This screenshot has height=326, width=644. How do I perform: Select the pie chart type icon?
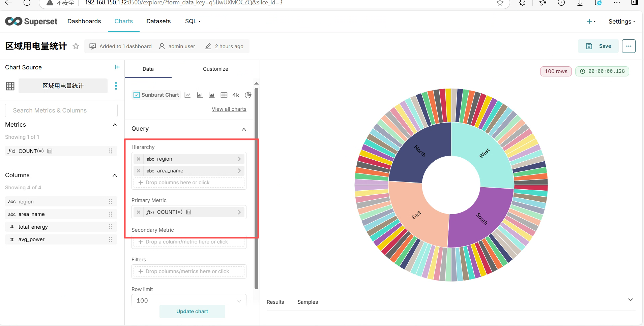(x=248, y=95)
